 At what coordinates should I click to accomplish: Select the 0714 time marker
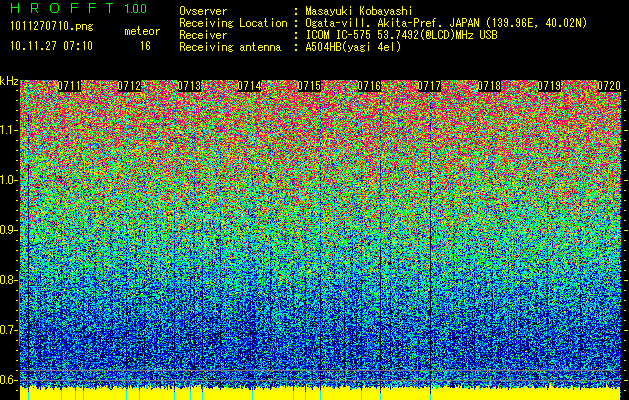coord(250,87)
